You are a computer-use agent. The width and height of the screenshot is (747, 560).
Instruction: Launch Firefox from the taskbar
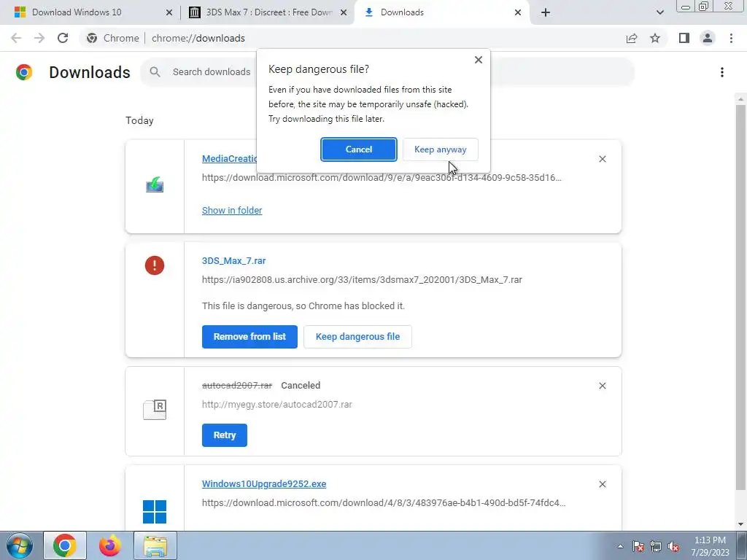pyautogui.click(x=110, y=545)
